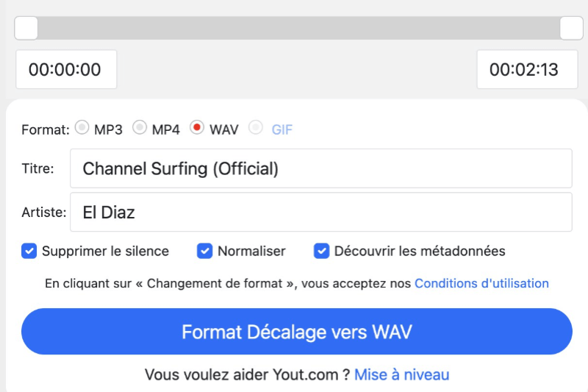Image resolution: width=588 pixels, height=392 pixels.
Task: Open the Mise à niveau link
Action: tap(401, 375)
